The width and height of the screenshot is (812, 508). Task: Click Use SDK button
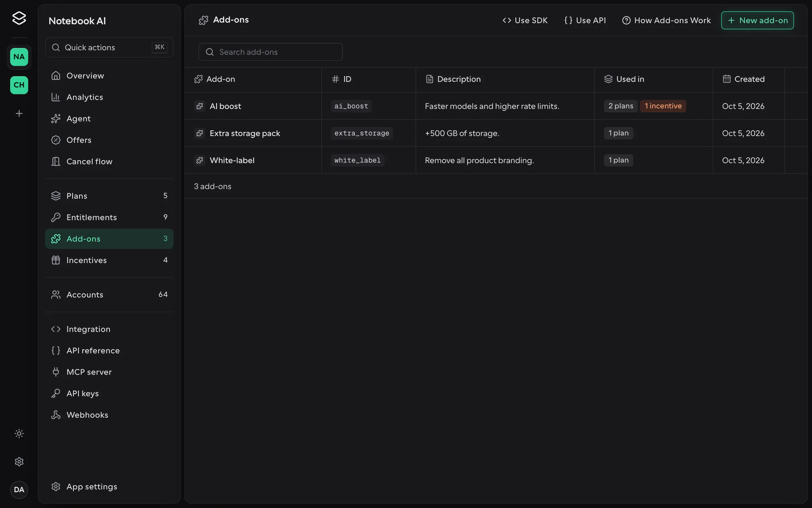tap(525, 20)
